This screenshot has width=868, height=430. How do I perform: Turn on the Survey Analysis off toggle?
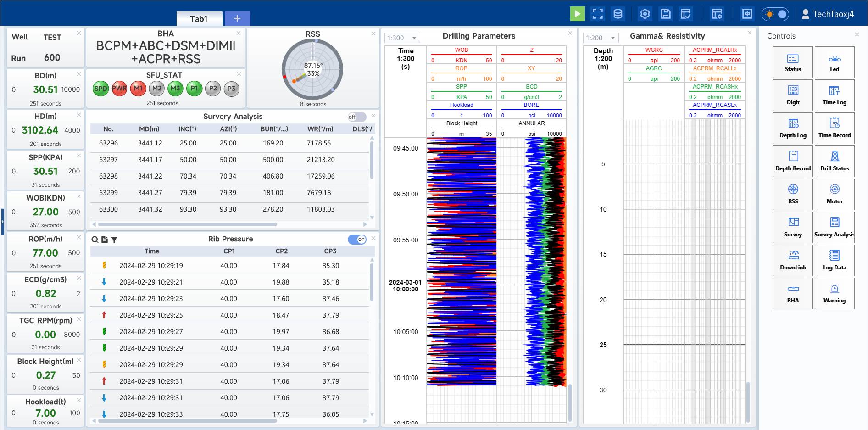[x=357, y=117]
